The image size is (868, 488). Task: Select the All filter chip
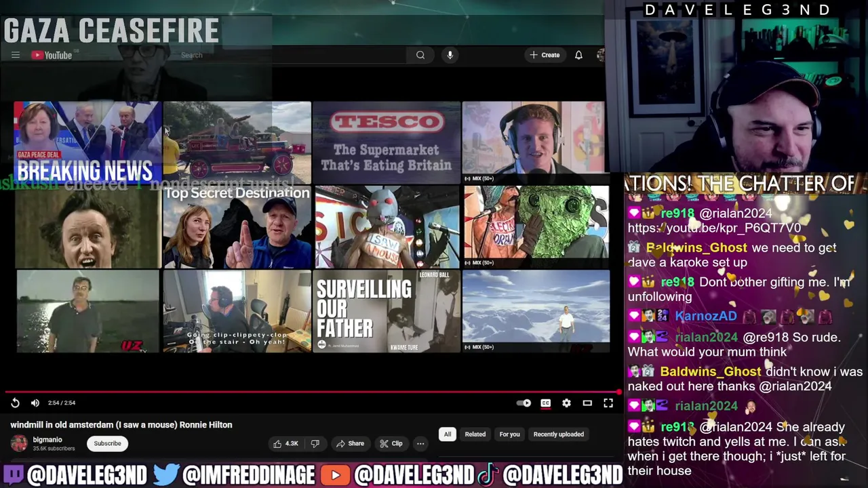[x=447, y=434]
